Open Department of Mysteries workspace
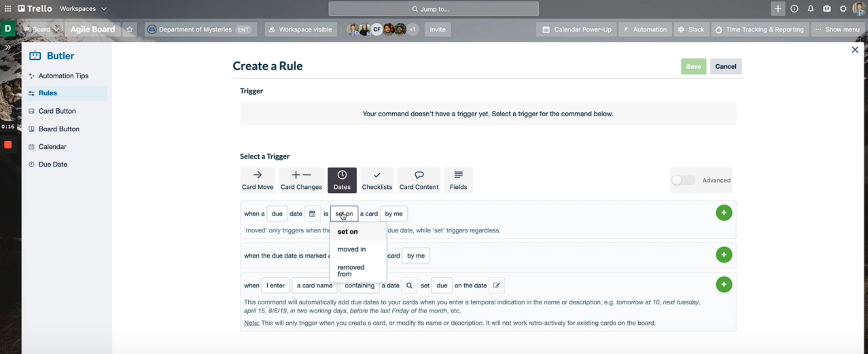This screenshot has height=354, width=868. pos(201,29)
